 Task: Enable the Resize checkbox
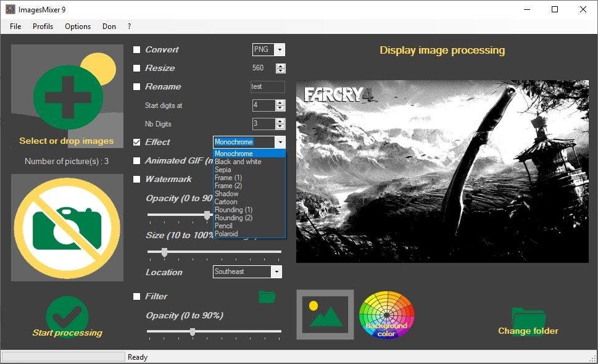point(136,68)
